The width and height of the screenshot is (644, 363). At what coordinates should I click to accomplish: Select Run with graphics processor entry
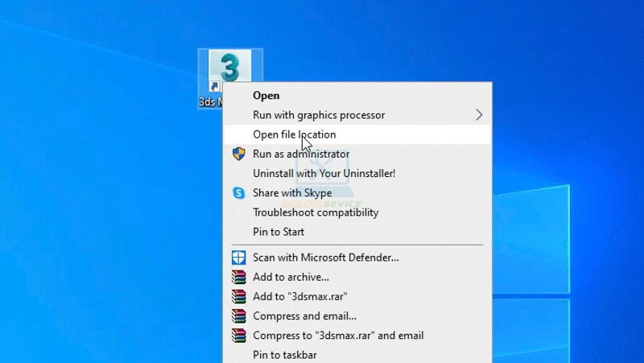point(357,115)
